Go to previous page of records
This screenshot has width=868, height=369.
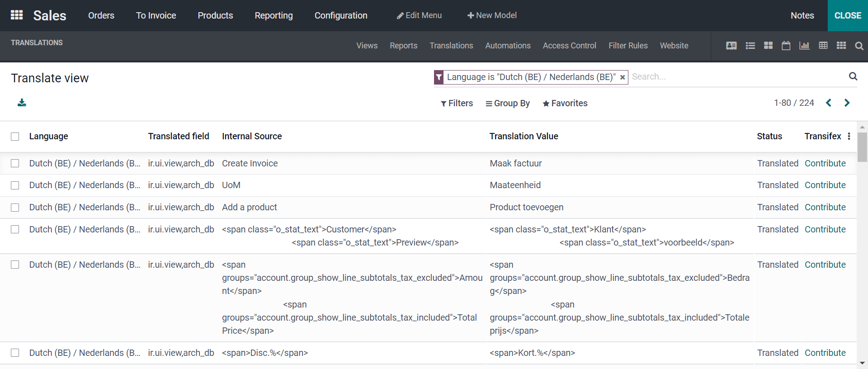point(829,103)
